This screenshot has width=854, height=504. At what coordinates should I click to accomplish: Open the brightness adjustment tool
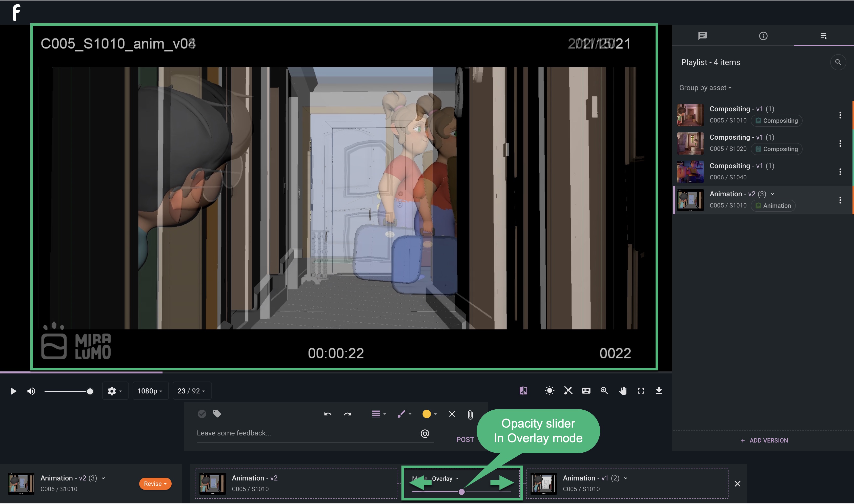pos(549,391)
